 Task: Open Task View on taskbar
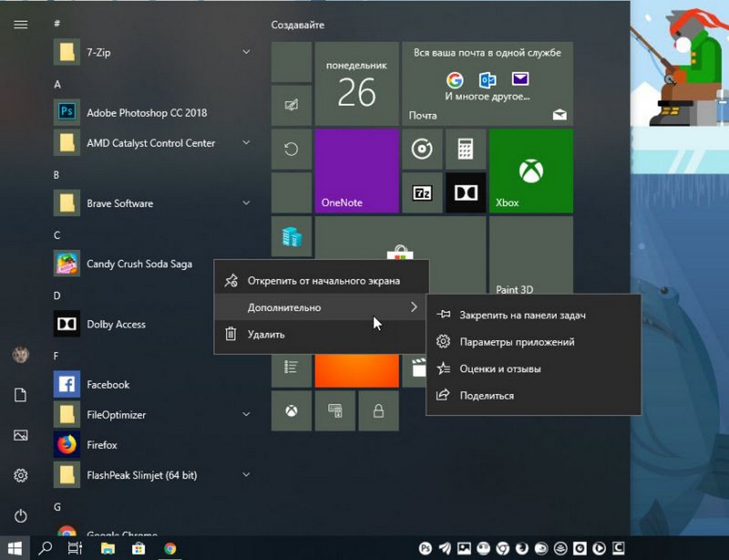tap(75, 548)
